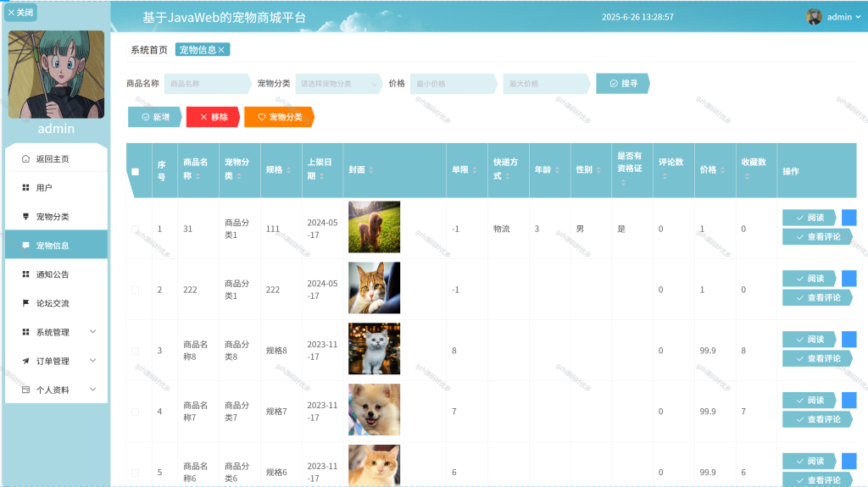Screen dimensions: 868x487
Task: Click the admin avatar icon in top bar
Action: (x=814, y=17)
